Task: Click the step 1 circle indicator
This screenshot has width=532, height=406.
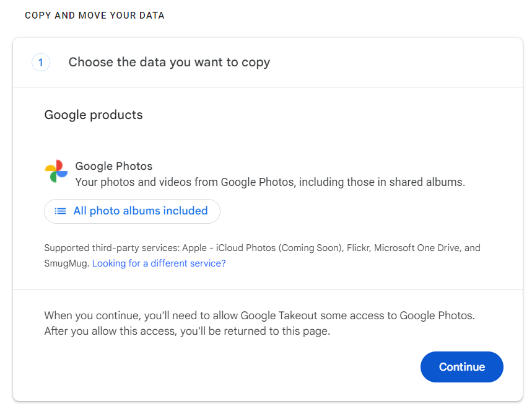Action: point(41,63)
